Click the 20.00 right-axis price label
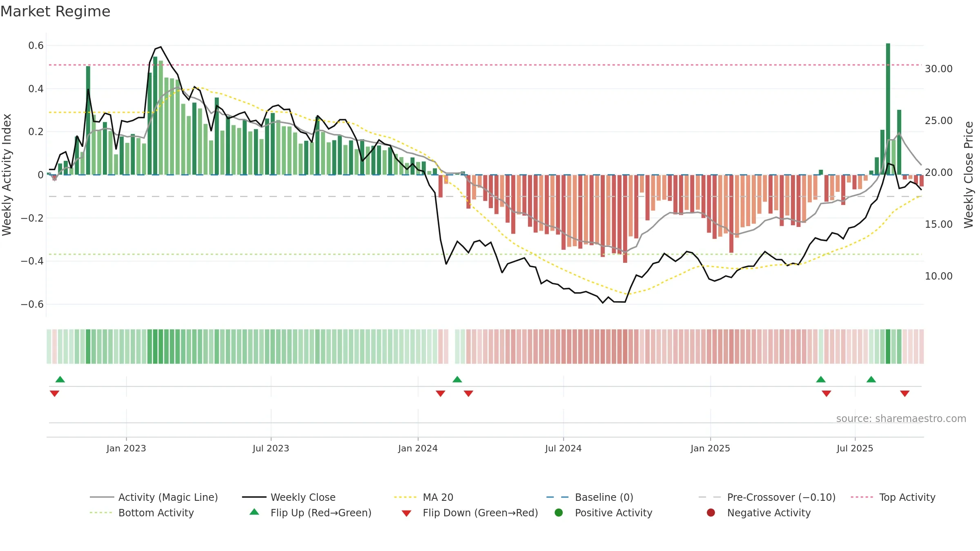 (938, 172)
